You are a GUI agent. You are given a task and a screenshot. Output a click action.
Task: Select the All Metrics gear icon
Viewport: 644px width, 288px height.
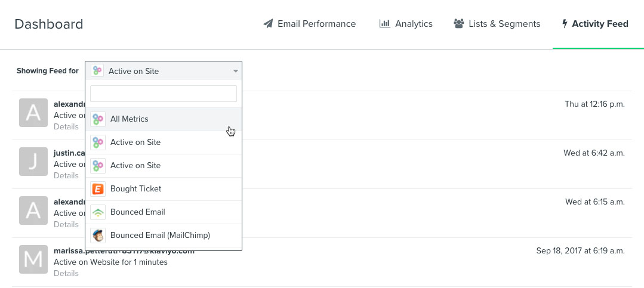(98, 119)
